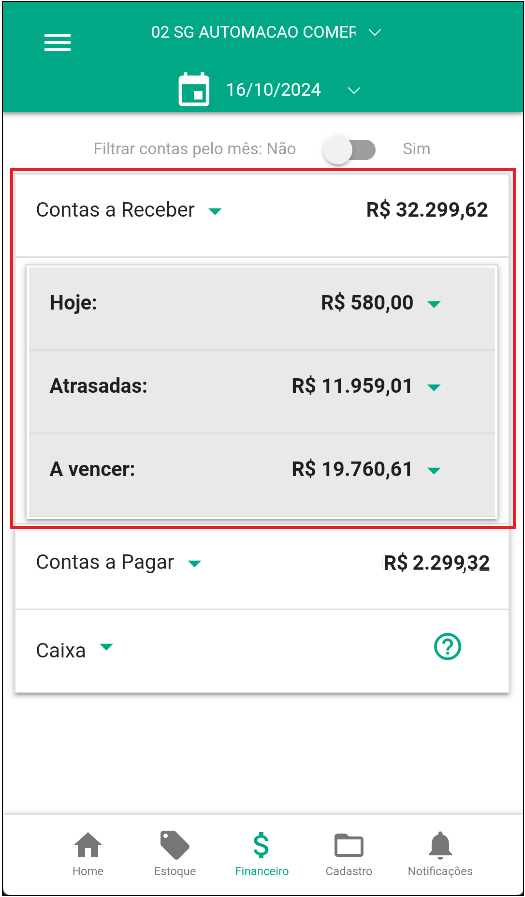The height and width of the screenshot is (897, 525).
Task: Open the hamburger menu
Action: [58, 43]
